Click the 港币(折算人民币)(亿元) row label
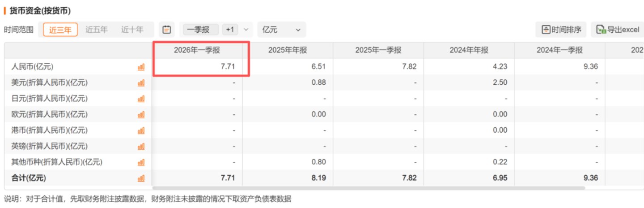This screenshot has height=208, width=644. pos(49,130)
